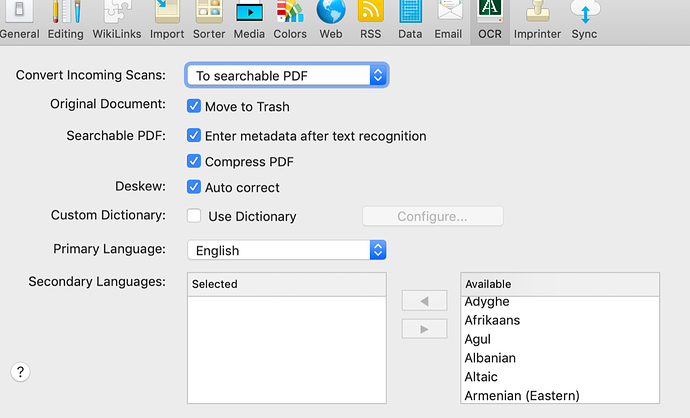Expand the Primary Language dropdown
The width and height of the screenshot is (690, 418).
(287, 250)
